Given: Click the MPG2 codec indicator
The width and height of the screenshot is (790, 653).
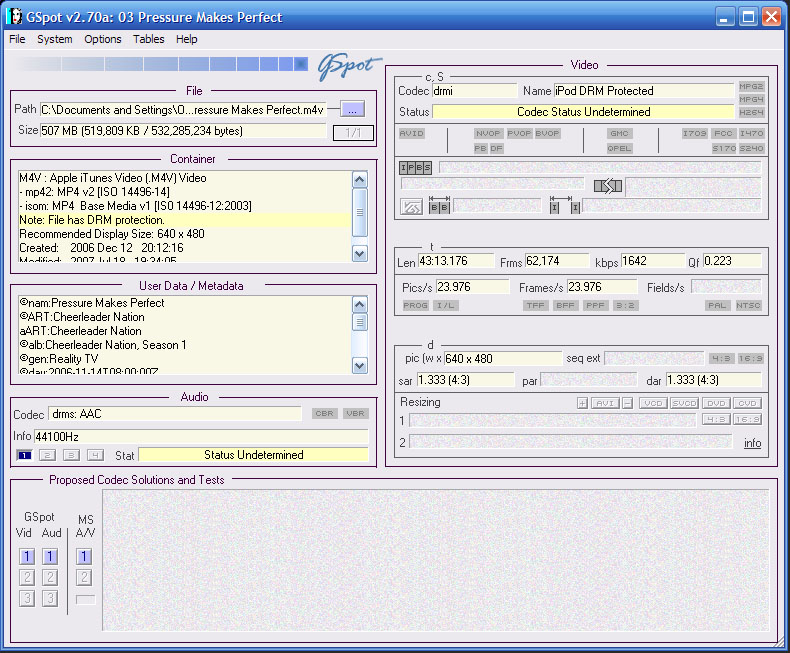Looking at the screenshot, I should coord(751,86).
